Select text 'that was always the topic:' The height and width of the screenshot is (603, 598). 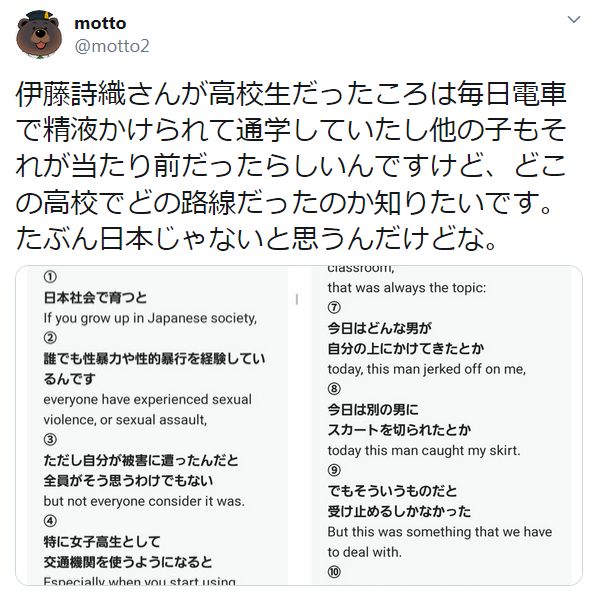pyautogui.click(x=407, y=288)
